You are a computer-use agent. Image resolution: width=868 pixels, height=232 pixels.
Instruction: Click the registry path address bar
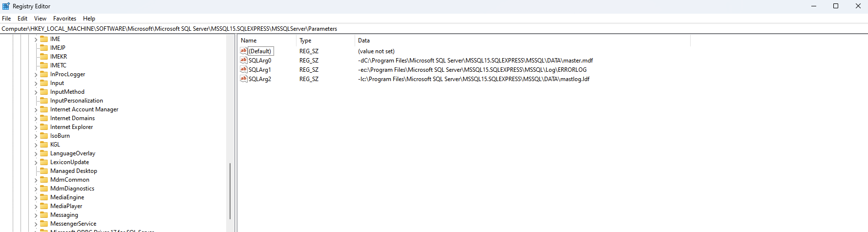pos(434,29)
